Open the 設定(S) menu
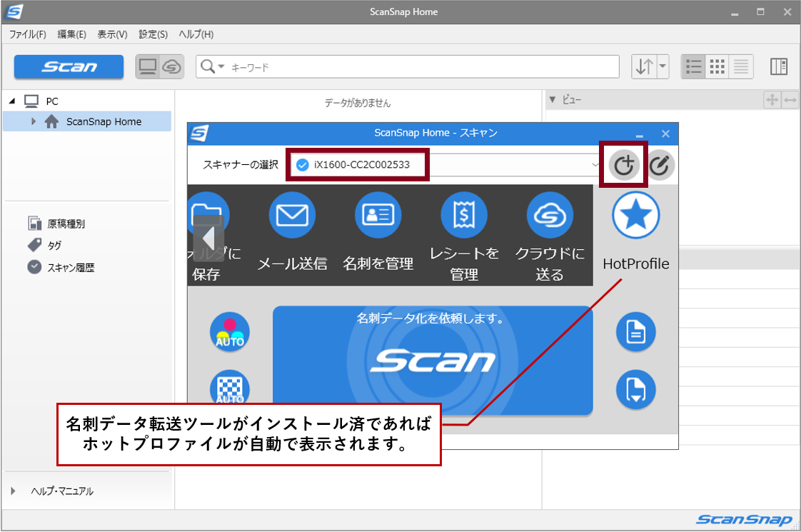This screenshot has width=801, height=532. point(153,34)
